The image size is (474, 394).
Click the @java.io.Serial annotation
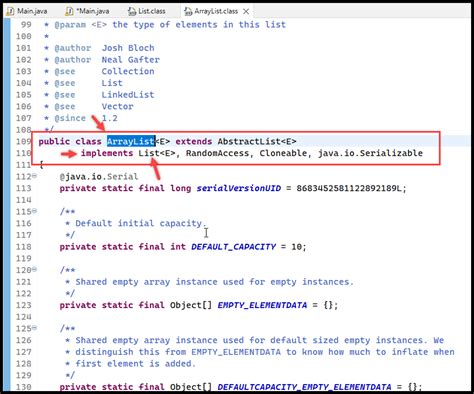pos(99,176)
